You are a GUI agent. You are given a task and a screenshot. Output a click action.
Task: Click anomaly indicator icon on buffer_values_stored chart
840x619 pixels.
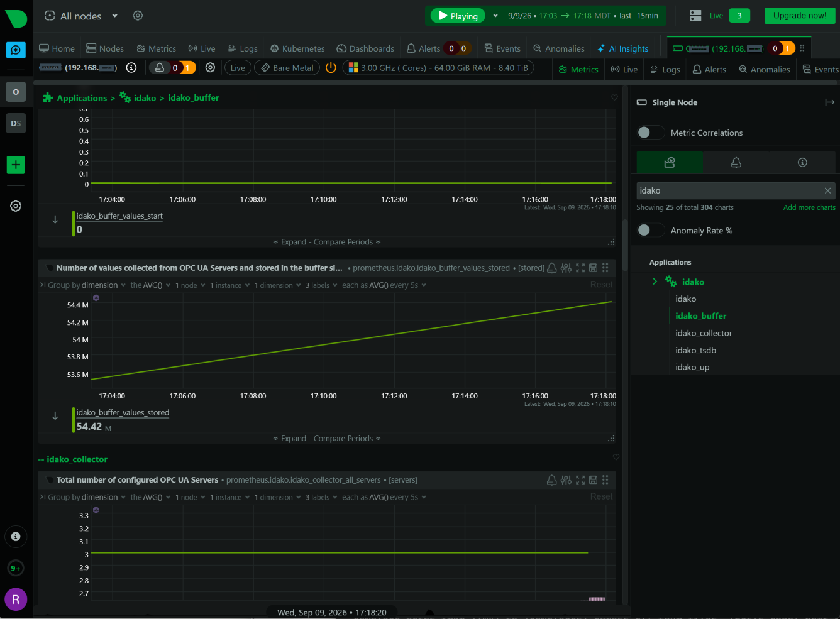96,298
